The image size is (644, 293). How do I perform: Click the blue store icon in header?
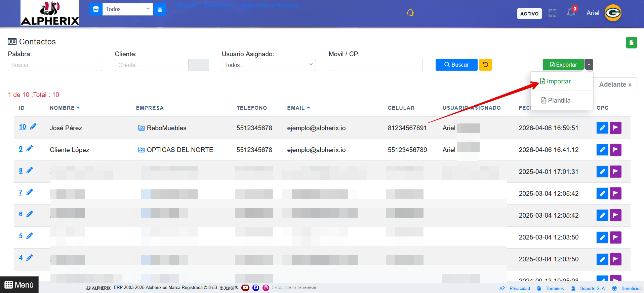click(96, 9)
